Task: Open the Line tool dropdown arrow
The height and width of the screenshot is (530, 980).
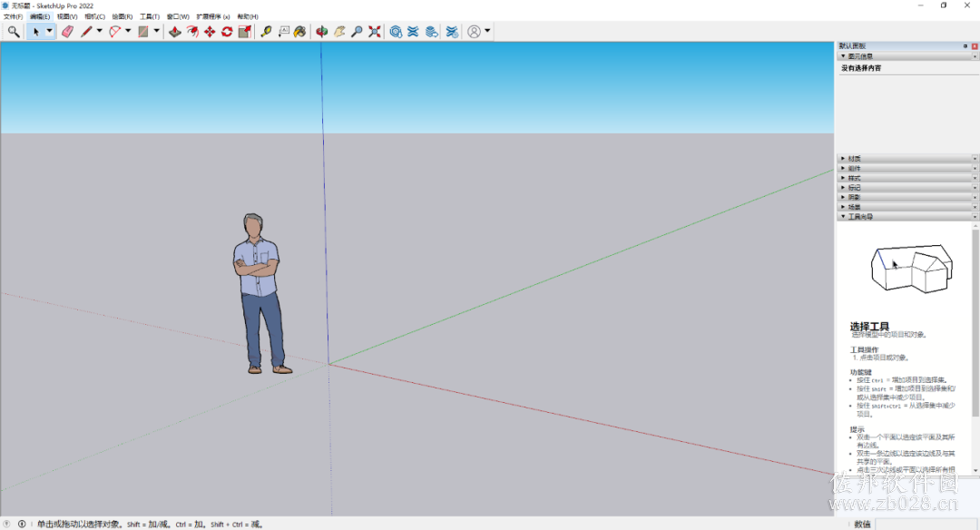Action: coord(100,31)
